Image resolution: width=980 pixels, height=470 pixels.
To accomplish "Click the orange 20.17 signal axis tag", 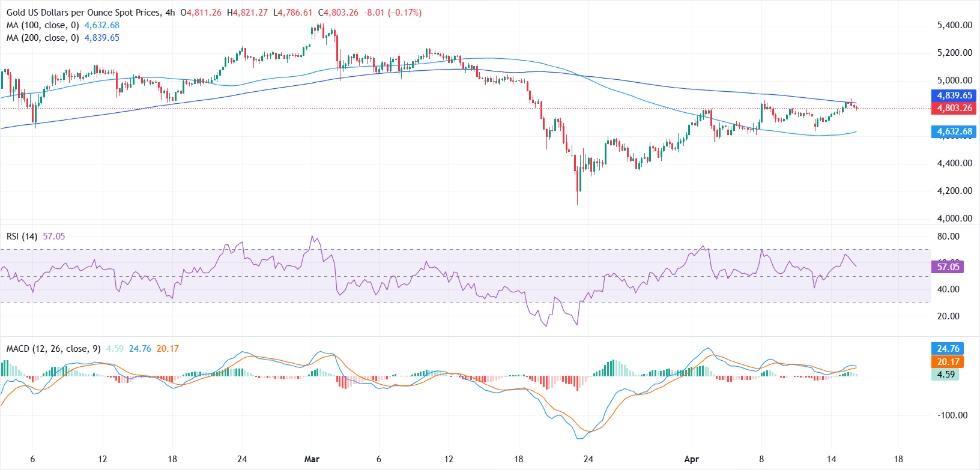I will (x=948, y=362).
